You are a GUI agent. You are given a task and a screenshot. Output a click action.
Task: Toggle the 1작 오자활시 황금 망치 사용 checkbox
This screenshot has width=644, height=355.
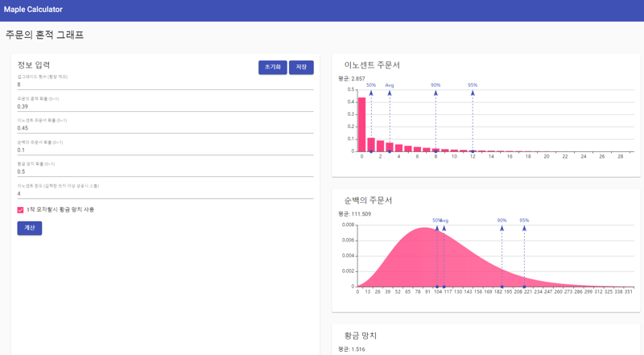click(21, 210)
